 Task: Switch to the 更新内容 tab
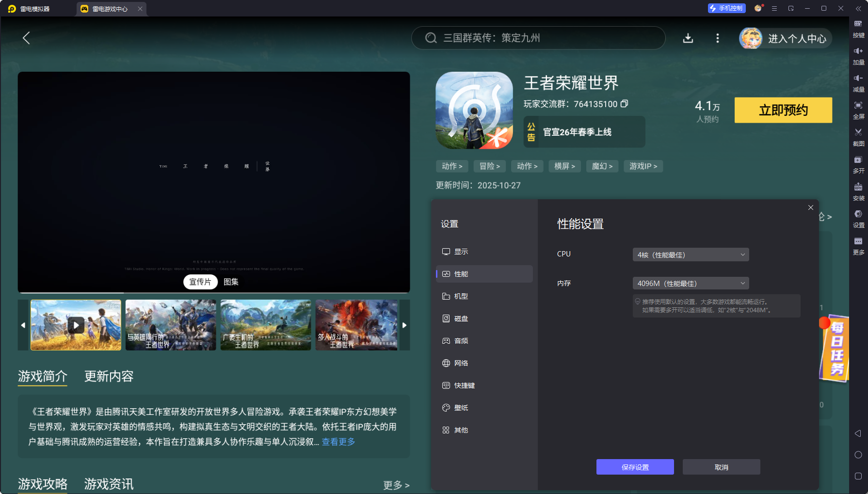click(x=109, y=376)
